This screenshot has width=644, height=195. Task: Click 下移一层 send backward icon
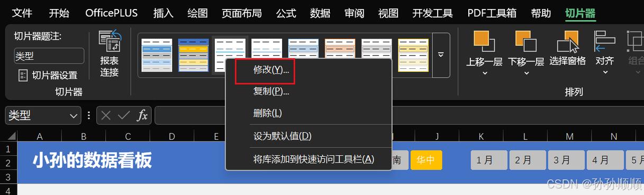[525, 41]
